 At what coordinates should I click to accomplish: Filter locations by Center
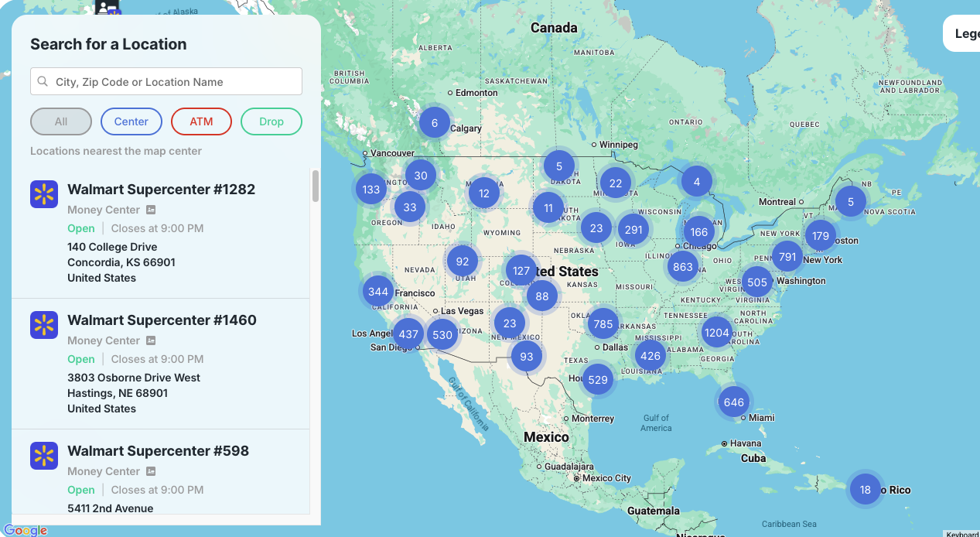click(x=131, y=121)
